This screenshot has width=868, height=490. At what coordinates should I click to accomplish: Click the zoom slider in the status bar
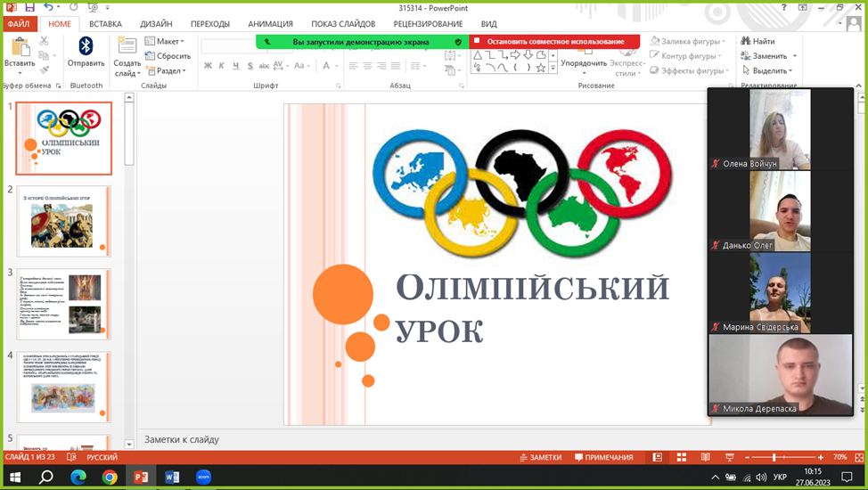click(x=774, y=457)
